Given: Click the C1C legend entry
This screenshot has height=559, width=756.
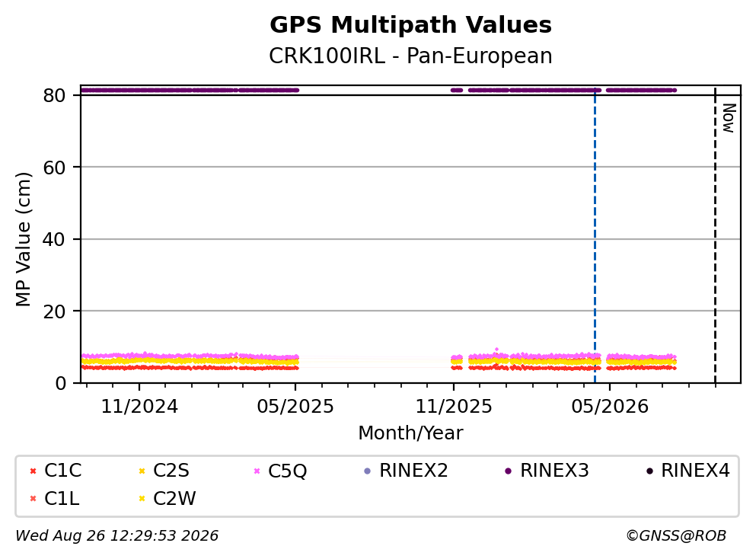Looking at the screenshot, I should pyautogui.click(x=56, y=471).
